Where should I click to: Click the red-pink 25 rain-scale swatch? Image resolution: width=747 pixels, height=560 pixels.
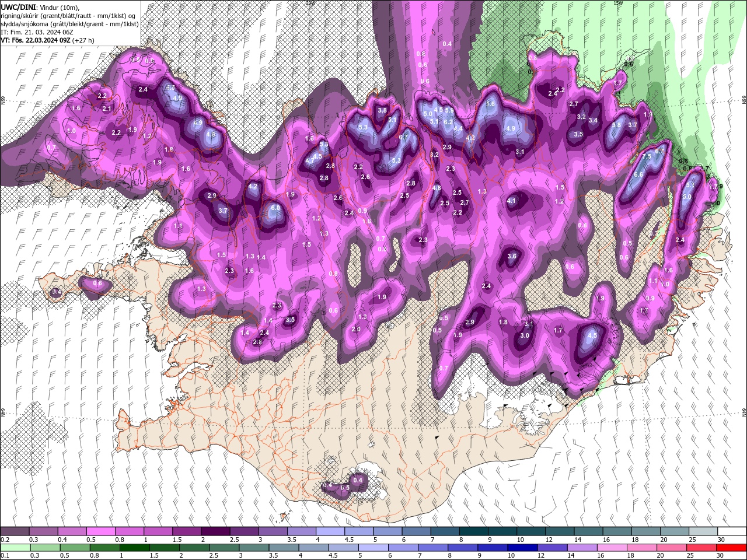coord(701,548)
